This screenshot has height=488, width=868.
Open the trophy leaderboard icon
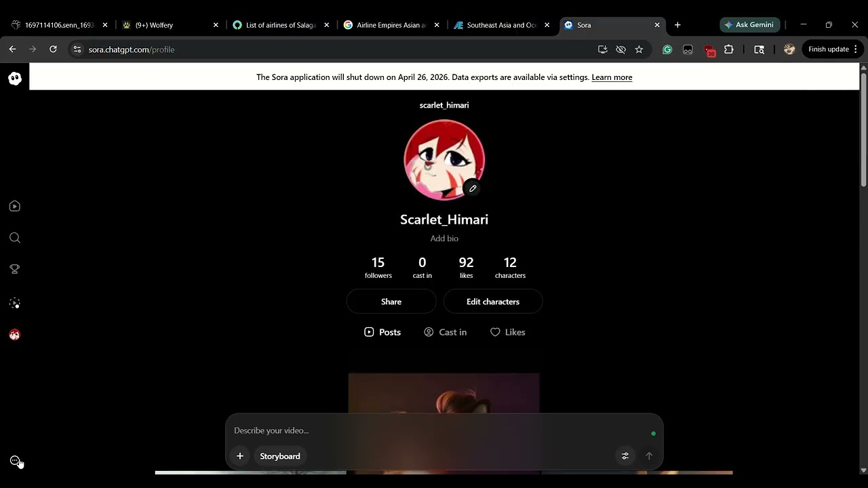click(x=15, y=269)
